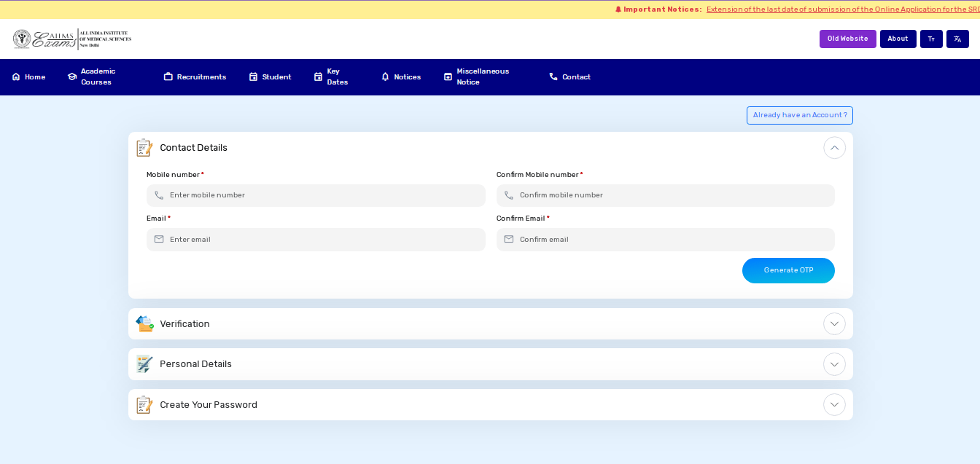The image size is (980, 464).
Task: Click the Contact Details clipboard icon
Action: pyautogui.click(x=144, y=148)
